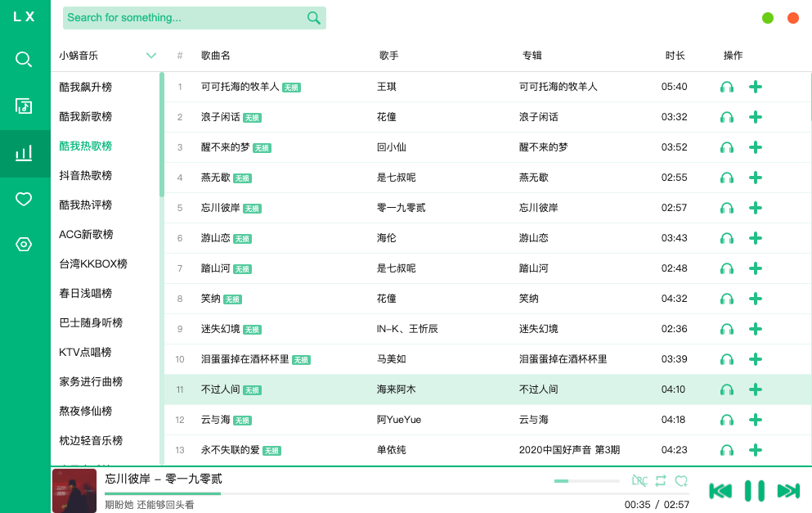
Task: Skip to the previous track
Action: click(720, 491)
